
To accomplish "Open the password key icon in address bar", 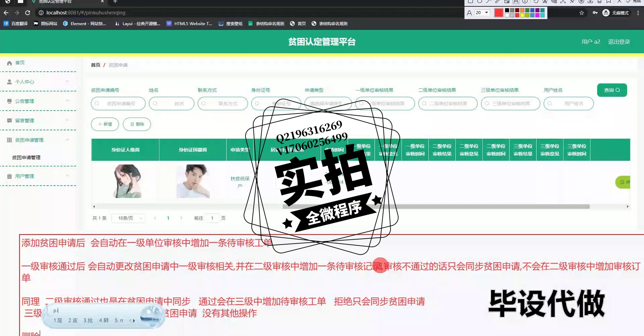I will [x=595, y=13].
